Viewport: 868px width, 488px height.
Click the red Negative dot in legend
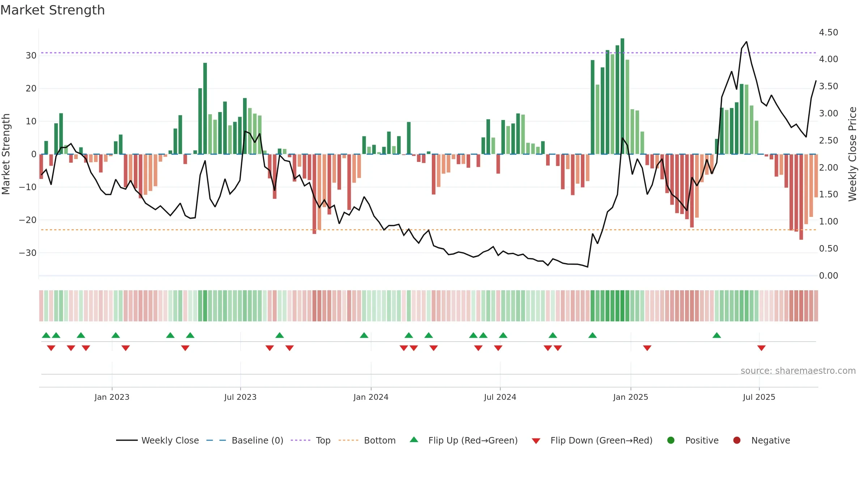[x=737, y=440]
